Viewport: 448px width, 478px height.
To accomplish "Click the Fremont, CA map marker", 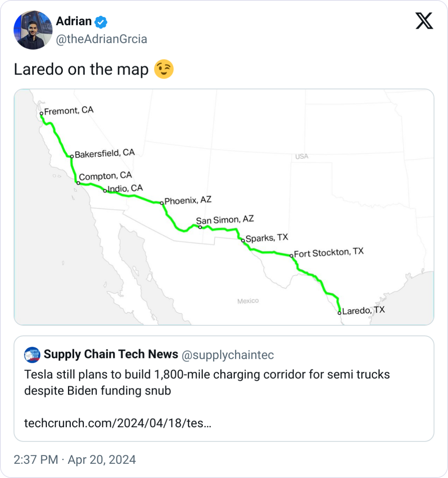I will point(42,114).
